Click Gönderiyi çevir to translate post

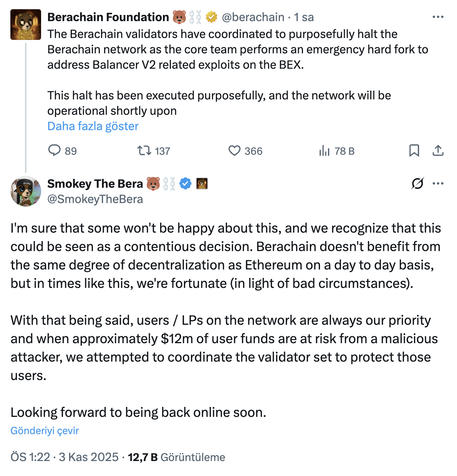(45, 431)
